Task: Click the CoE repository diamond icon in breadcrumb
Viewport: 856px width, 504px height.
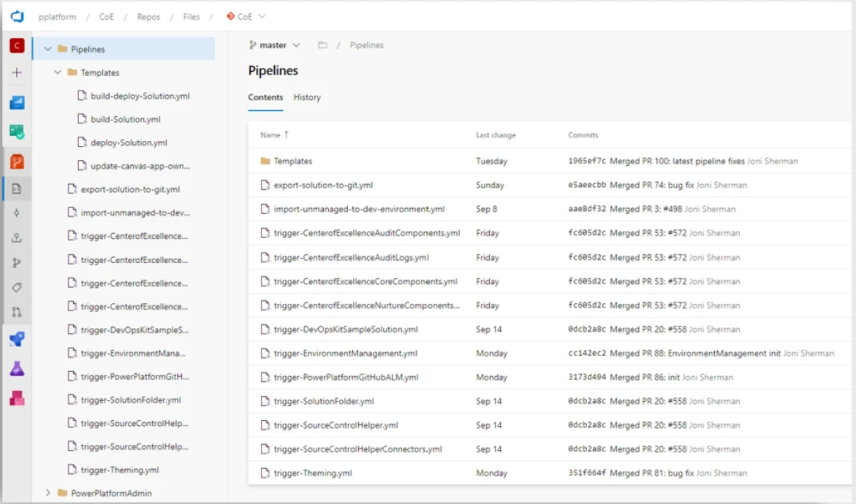Action: click(x=230, y=16)
